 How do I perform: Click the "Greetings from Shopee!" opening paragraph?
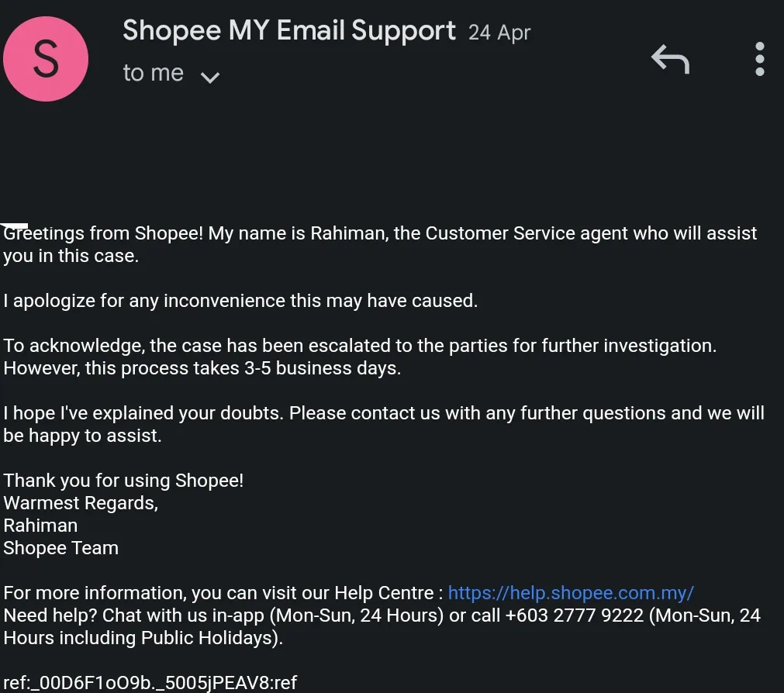(380, 244)
